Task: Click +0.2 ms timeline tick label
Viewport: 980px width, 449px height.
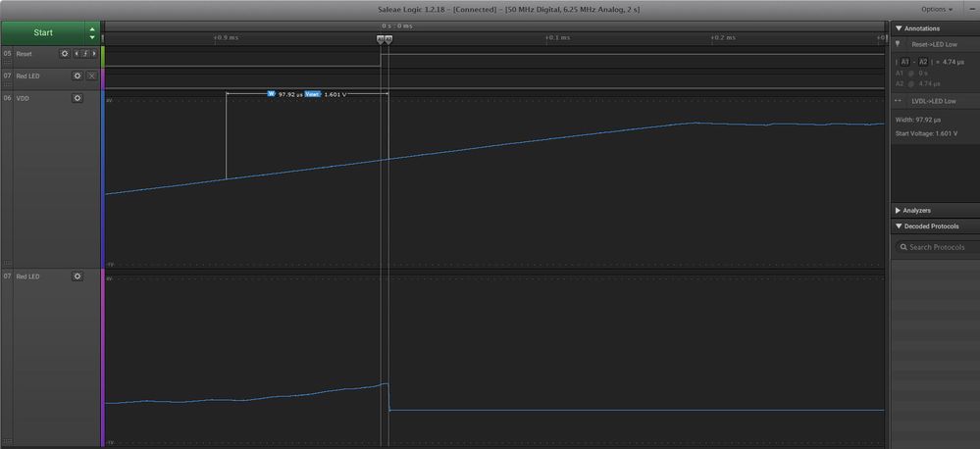Action: 723,38
